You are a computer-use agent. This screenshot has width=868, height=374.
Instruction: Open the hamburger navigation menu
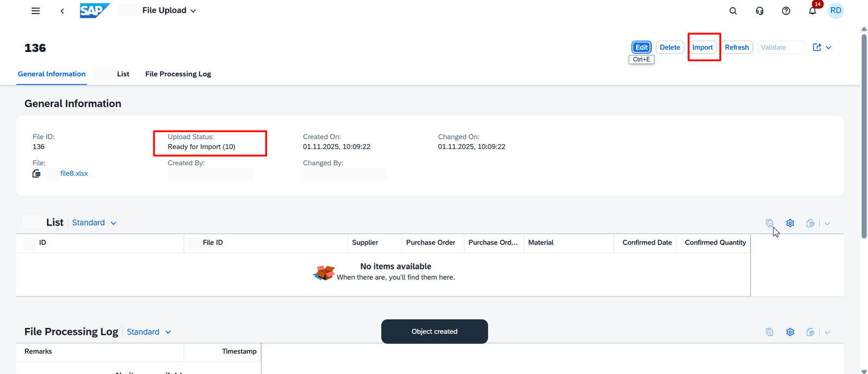[36, 11]
